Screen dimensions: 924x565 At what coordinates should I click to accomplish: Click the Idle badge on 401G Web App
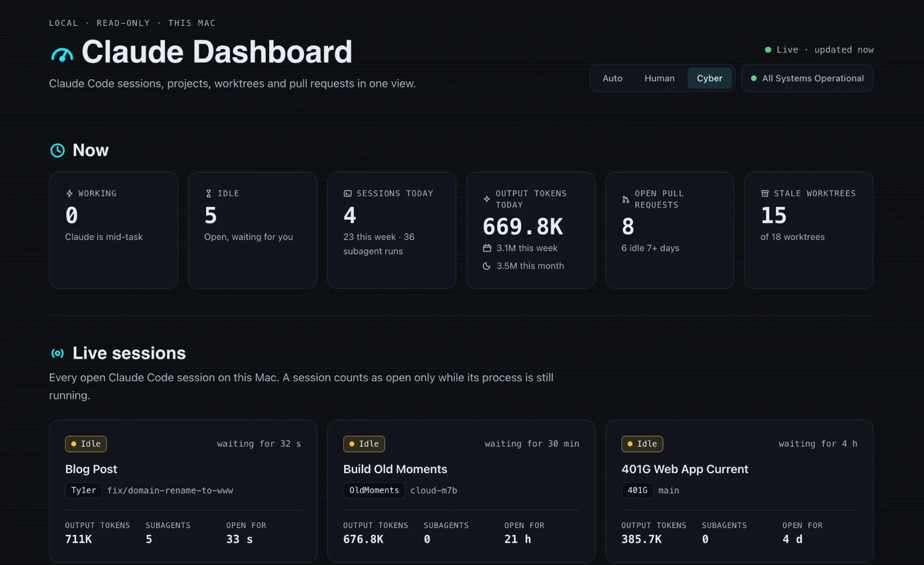click(642, 444)
